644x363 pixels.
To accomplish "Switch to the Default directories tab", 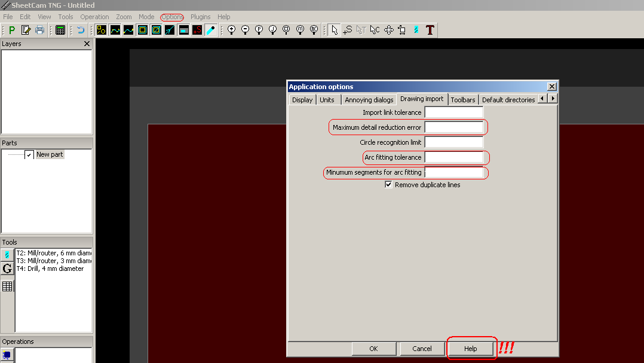I will click(508, 100).
